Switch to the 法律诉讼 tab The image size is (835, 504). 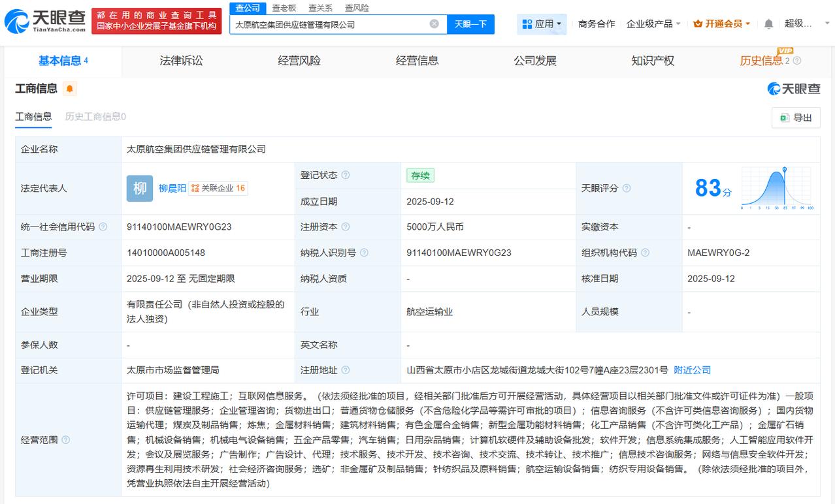click(181, 61)
